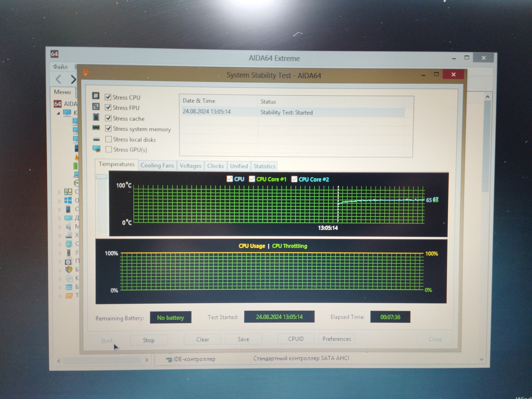Click the Stress FPU percent icon
Image resolution: width=532 pixels, height=399 pixels.
coord(96,106)
